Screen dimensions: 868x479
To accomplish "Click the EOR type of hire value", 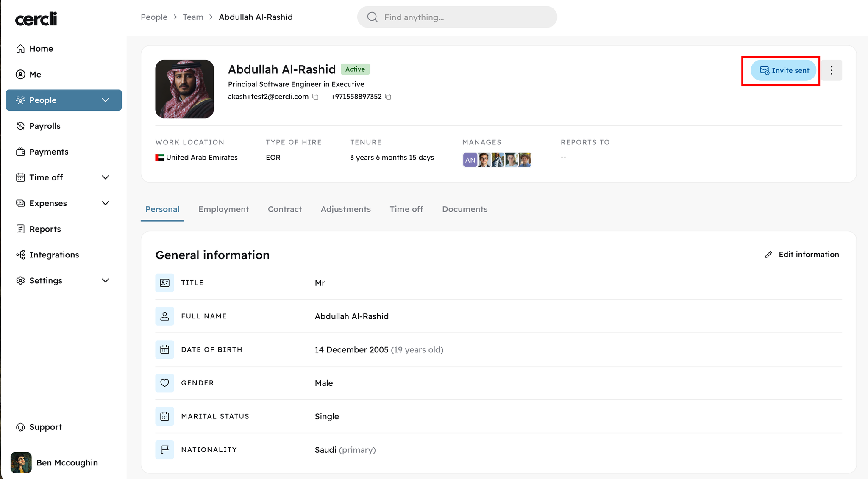I will pos(273,158).
